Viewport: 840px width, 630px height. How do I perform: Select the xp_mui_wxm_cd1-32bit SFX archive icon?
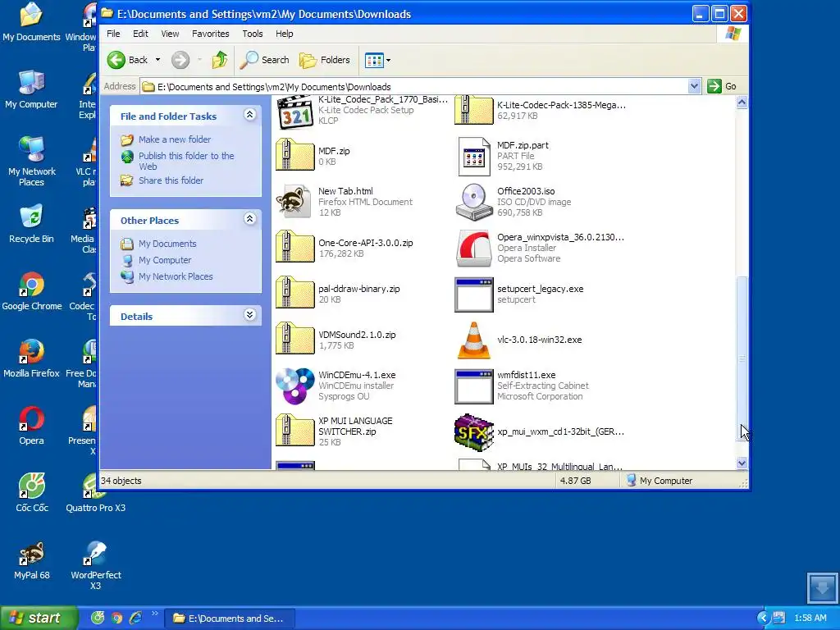(473, 431)
